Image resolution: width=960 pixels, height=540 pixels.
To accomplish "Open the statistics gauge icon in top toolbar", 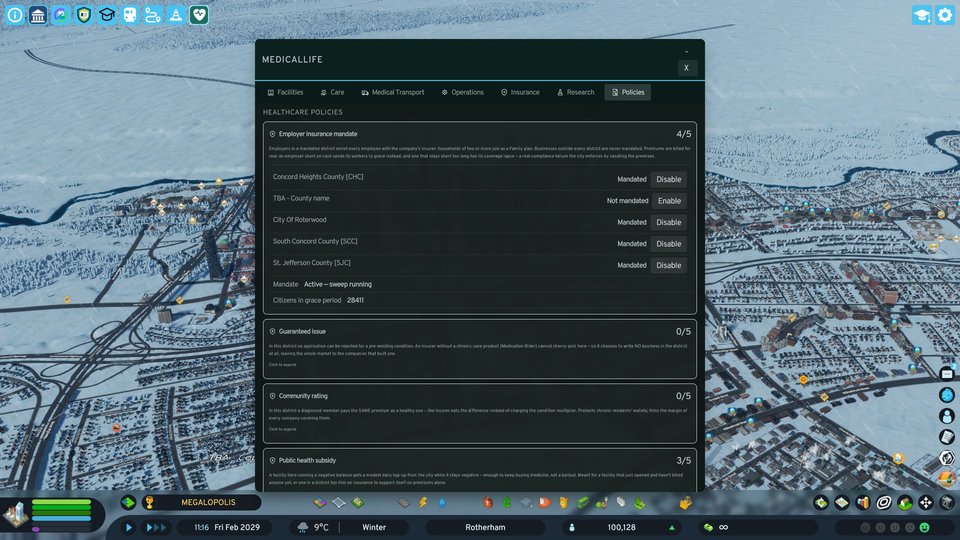I will [x=61, y=15].
